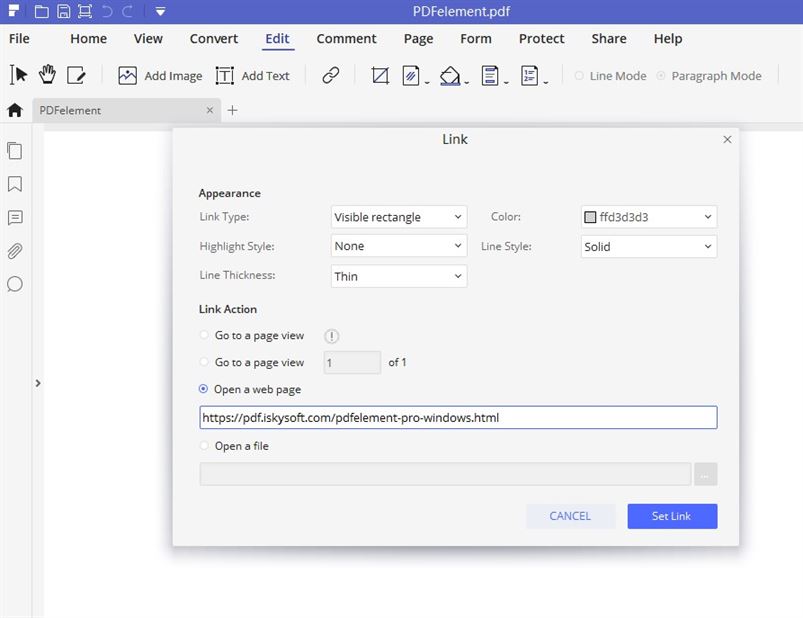Image resolution: width=803 pixels, height=618 pixels.
Task: Open the Help menu
Action: 668,39
